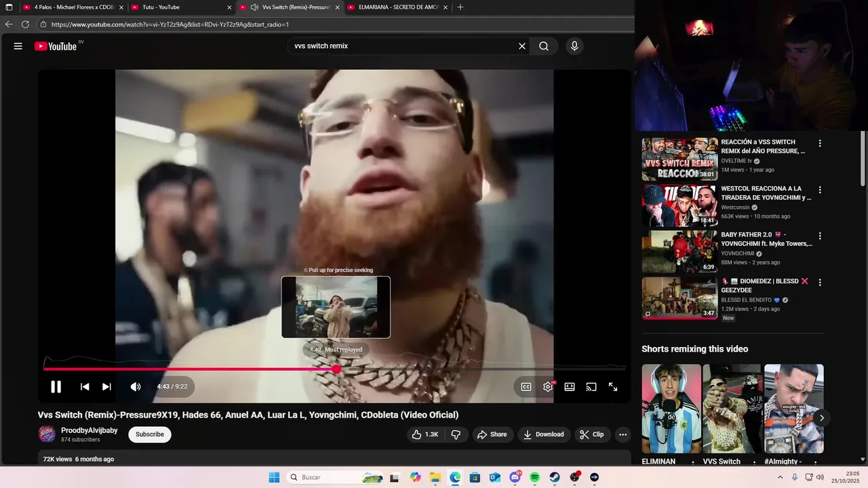Image resolution: width=868 pixels, height=488 pixels.
Task: Show more Shorts with right chevron
Action: pos(821,418)
